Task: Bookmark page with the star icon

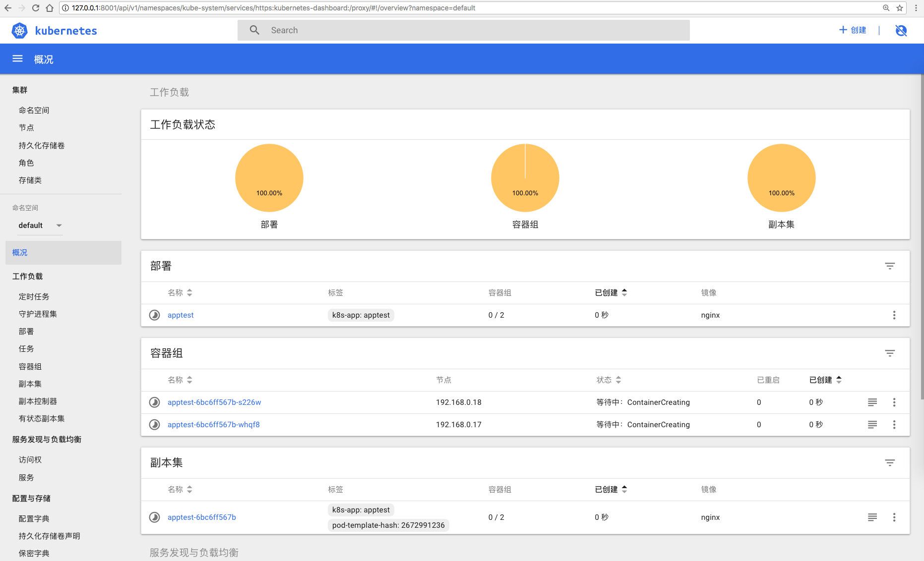Action: click(x=900, y=8)
